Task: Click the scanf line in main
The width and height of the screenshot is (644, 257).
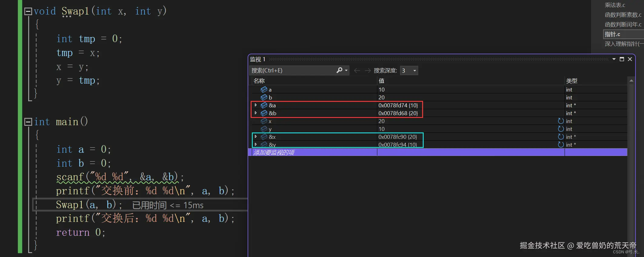Action: 120,177
